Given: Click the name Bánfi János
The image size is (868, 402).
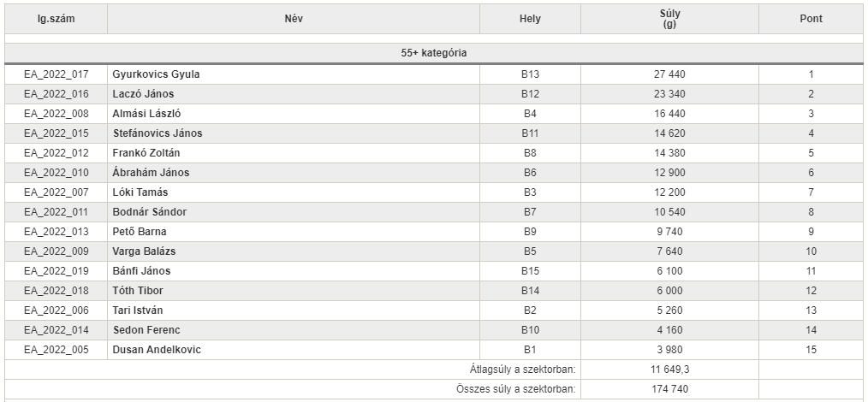Looking at the screenshot, I should (x=142, y=271).
